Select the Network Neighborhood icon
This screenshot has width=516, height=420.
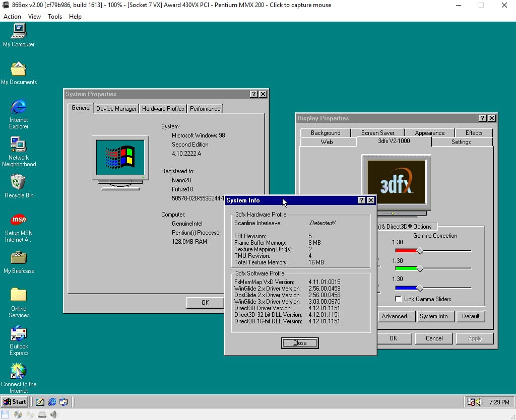[19, 145]
